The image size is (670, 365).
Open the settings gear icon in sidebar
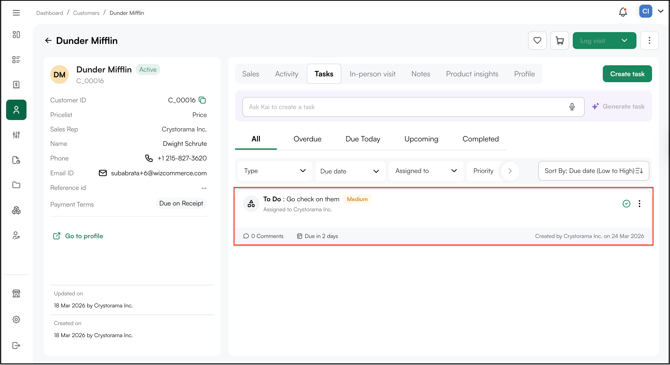tap(16, 320)
